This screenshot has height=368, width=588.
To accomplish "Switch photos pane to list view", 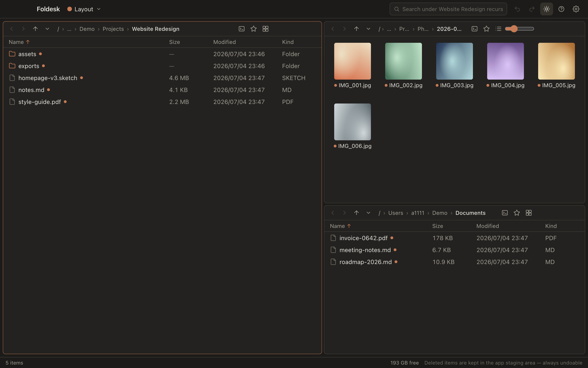I will pyautogui.click(x=498, y=29).
